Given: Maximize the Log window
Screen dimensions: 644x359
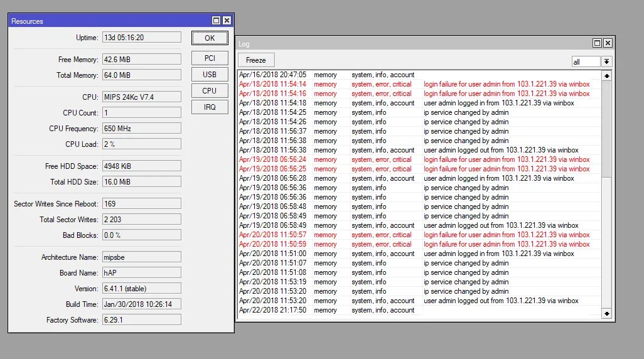Looking at the screenshot, I should coord(597,43).
